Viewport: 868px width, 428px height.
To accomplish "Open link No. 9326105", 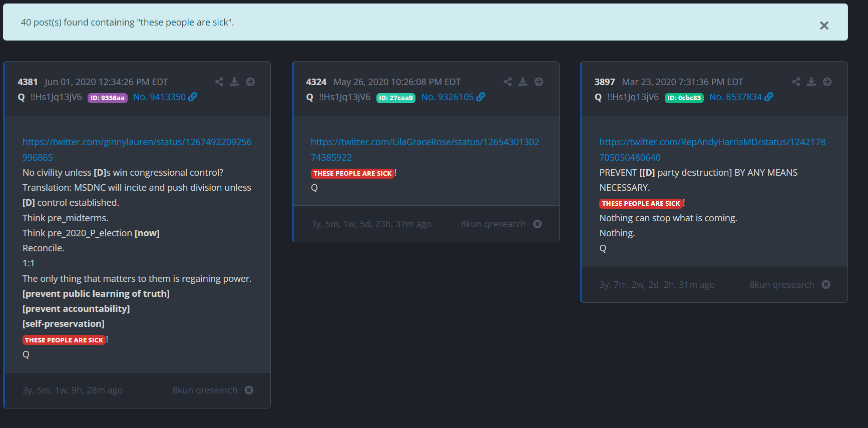I will (x=448, y=97).
